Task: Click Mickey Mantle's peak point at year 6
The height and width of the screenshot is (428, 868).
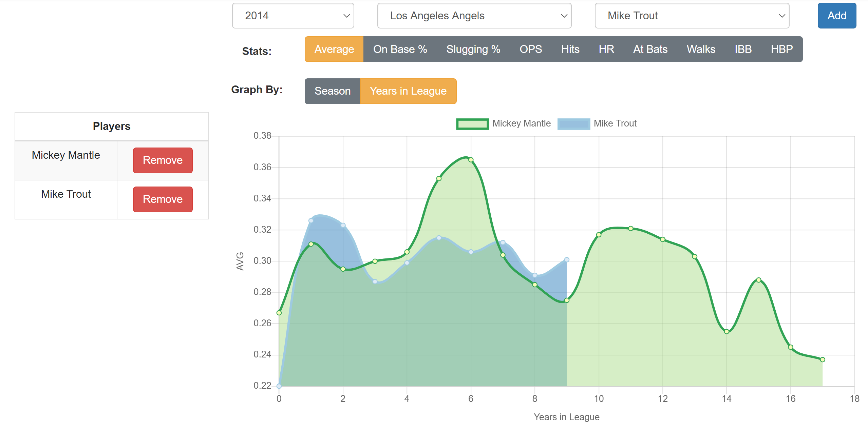Action: (471, 160)
